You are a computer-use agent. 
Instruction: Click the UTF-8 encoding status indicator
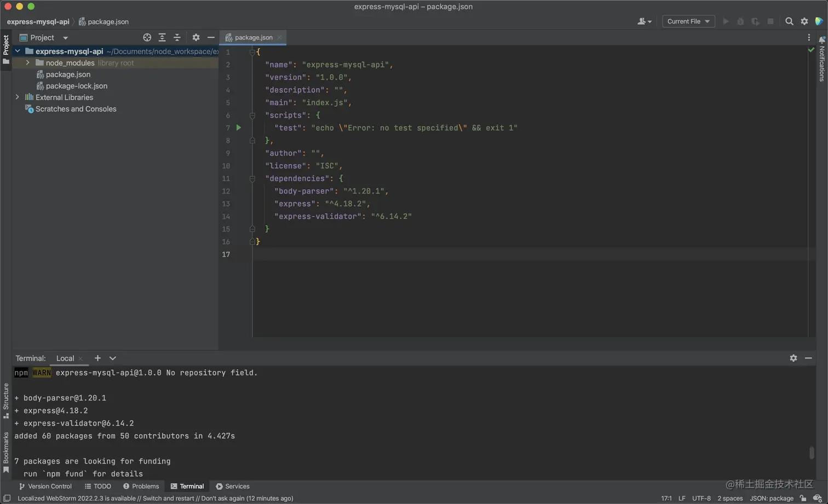701,498
